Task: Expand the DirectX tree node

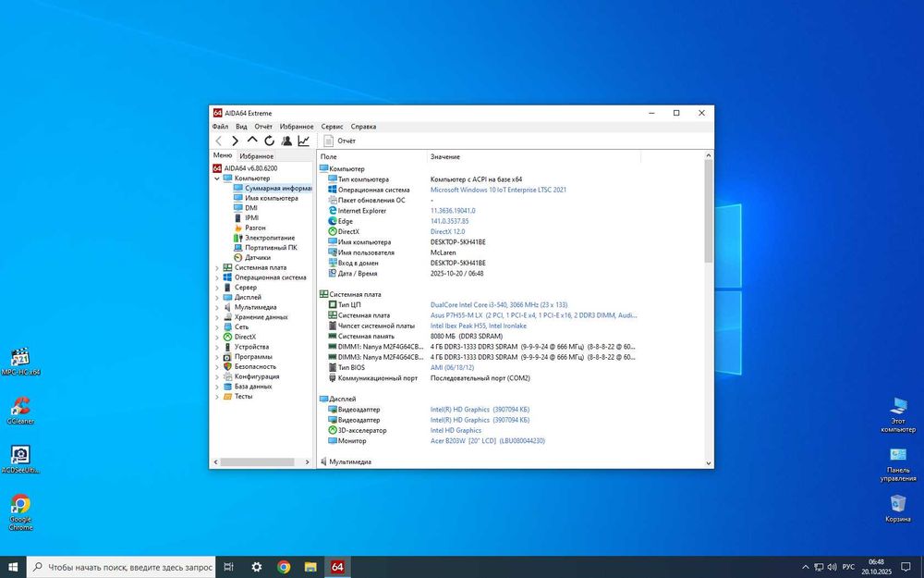Action: tap(217, 338)
